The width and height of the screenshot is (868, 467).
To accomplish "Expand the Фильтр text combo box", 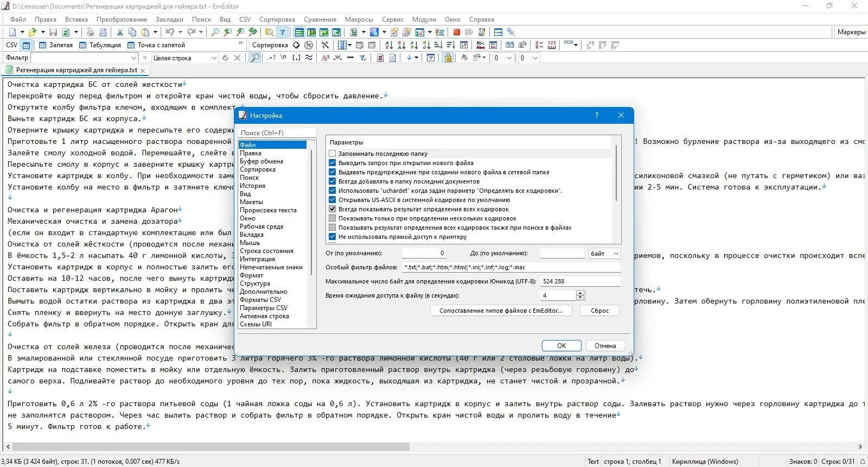I will [134, 58].
